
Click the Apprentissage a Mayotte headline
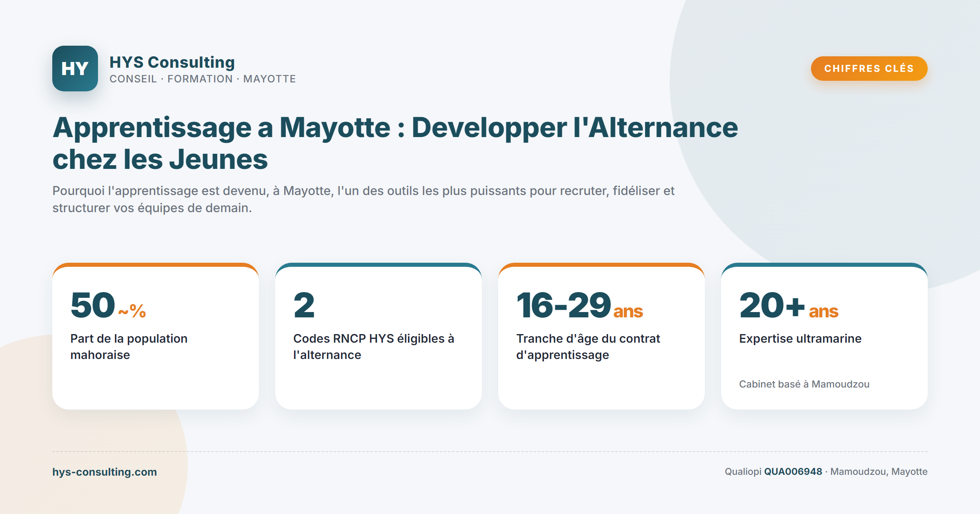coord(395,143)
